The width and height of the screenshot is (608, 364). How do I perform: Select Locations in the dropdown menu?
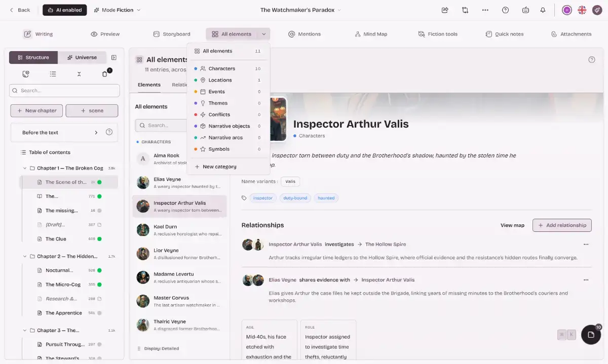[228, 80]
